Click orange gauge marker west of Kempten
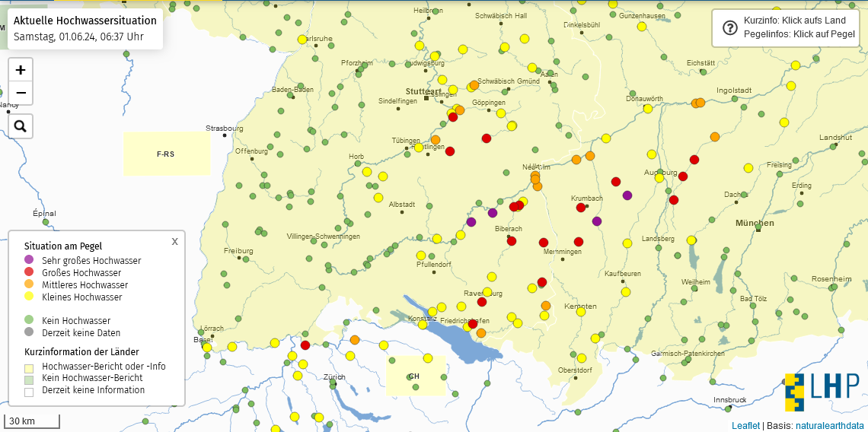 (x=546, y=305)
